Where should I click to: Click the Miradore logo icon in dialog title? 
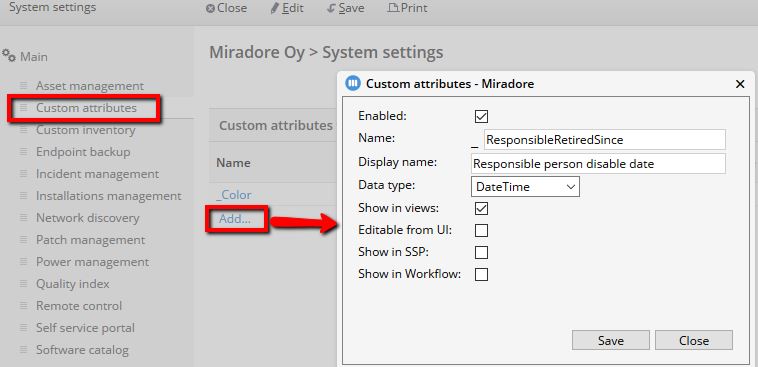click(x=353, y=84)
